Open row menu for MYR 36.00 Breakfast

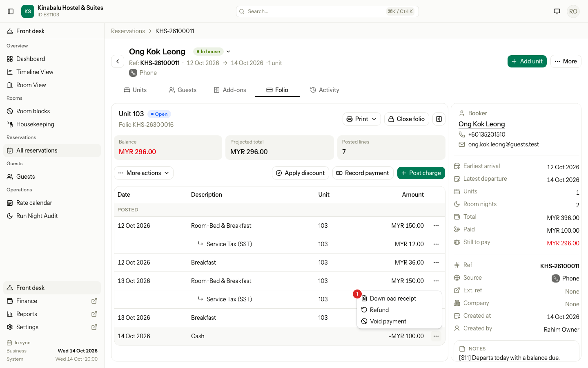(x=436, y=263)
